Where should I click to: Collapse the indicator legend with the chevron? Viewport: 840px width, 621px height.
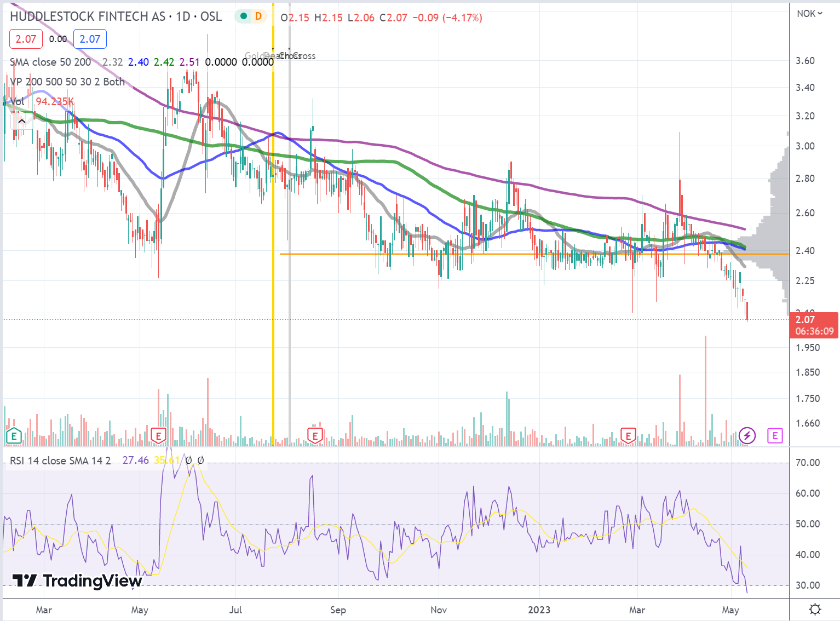(x=21, y=121)
